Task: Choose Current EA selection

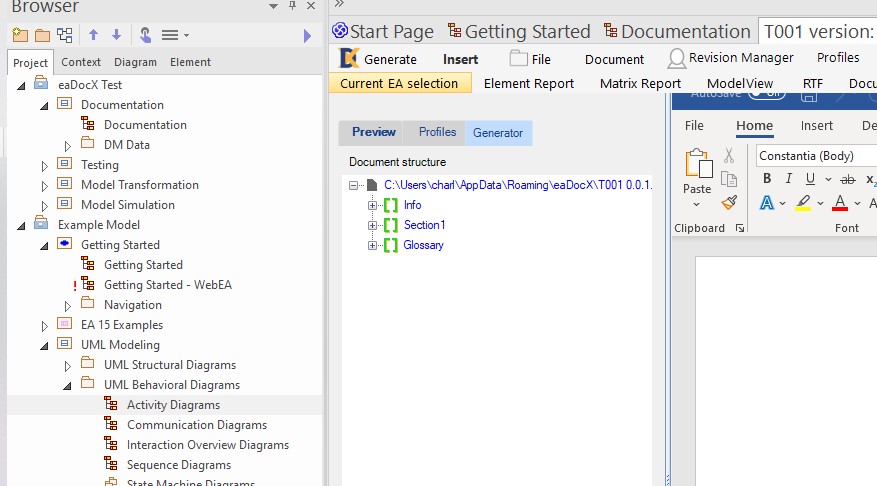Action: point(399,83)
